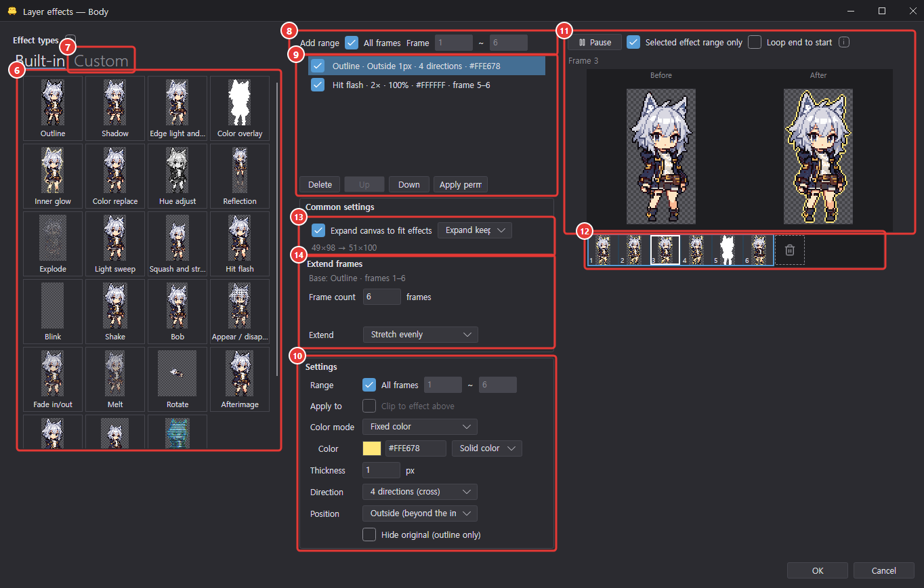Enable Loop end to start
This screenshot has height=588, width=924.
(755, 42)
